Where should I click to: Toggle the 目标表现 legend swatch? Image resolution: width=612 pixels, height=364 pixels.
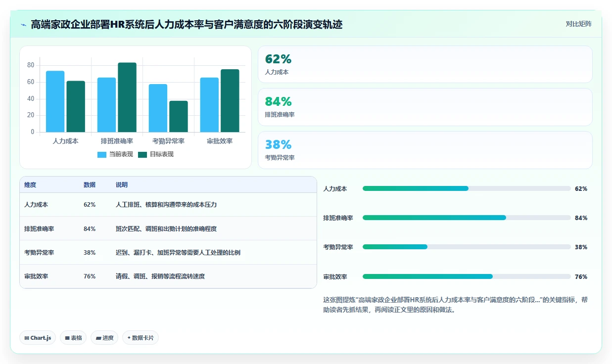click(142, 154)
